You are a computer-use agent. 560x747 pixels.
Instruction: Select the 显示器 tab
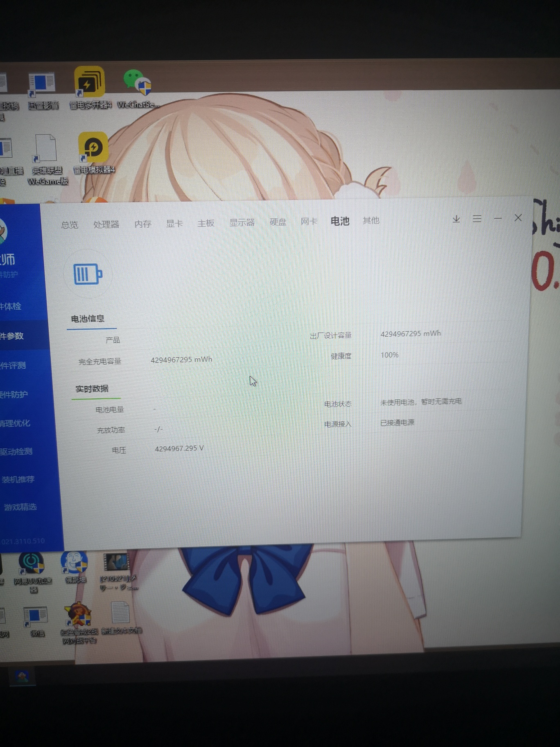(242, 222)
